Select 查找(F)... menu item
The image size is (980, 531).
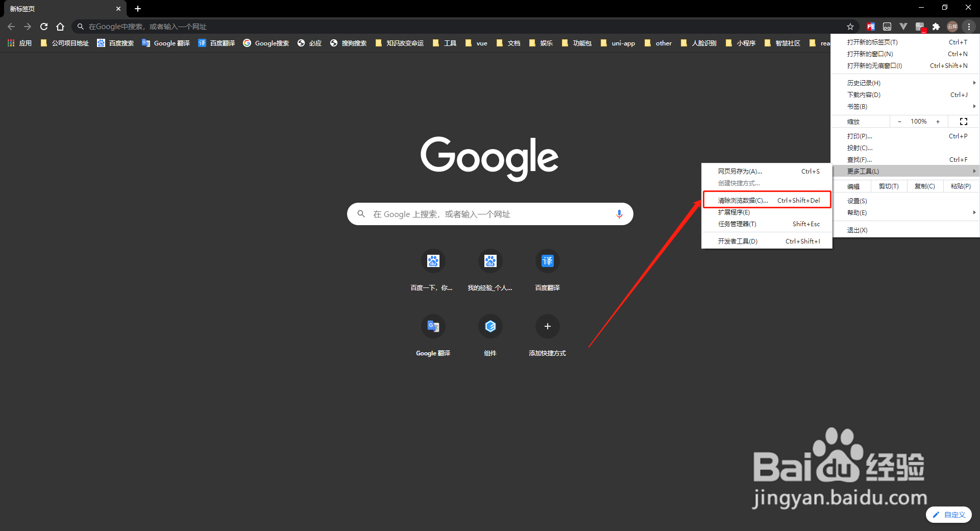(905, 159)
